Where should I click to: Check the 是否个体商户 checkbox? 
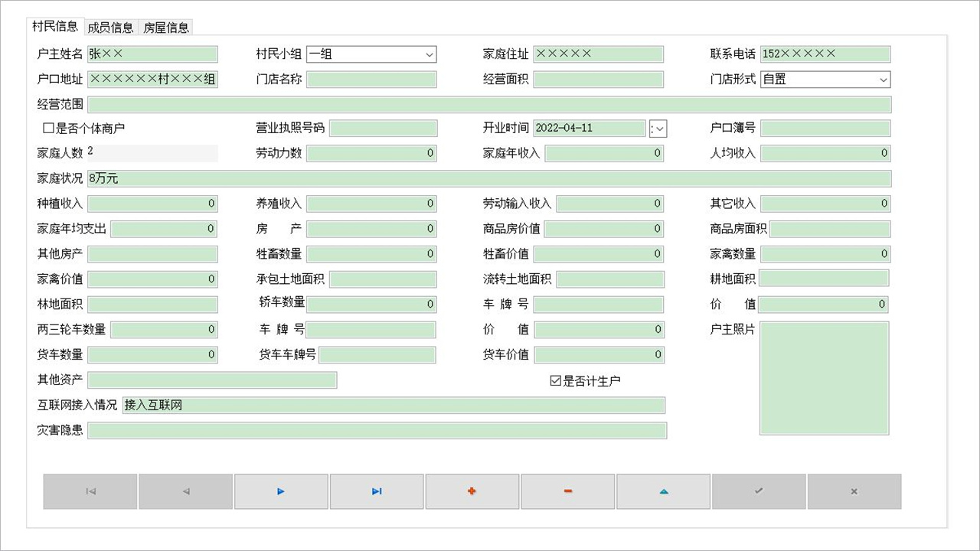(x=48, y=128)
